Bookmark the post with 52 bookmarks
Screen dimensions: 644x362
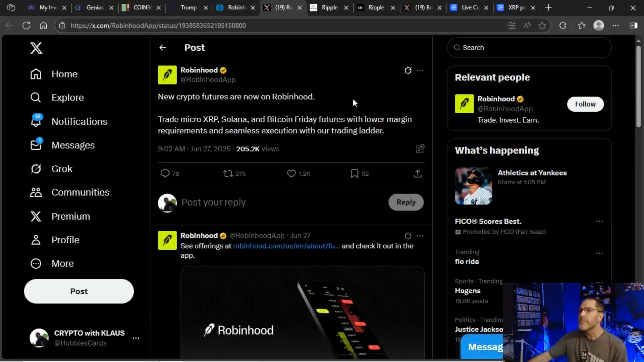pyautogui.click(x=360, y=174)
